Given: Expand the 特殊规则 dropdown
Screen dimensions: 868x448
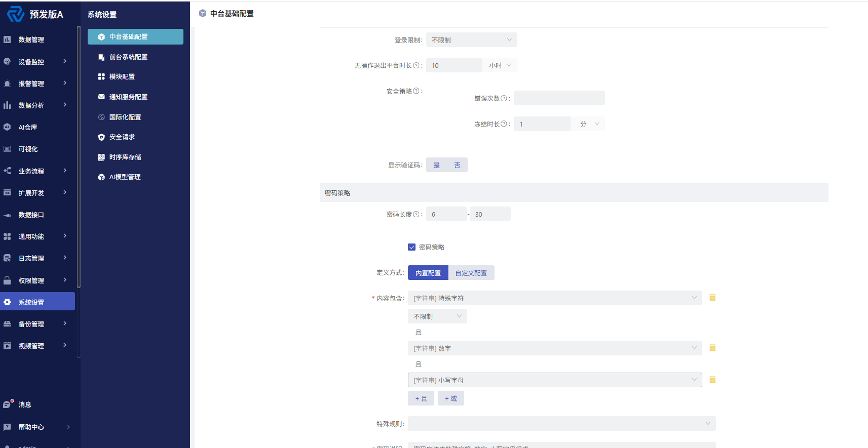Looking at the screenshot, I should 561,424.
